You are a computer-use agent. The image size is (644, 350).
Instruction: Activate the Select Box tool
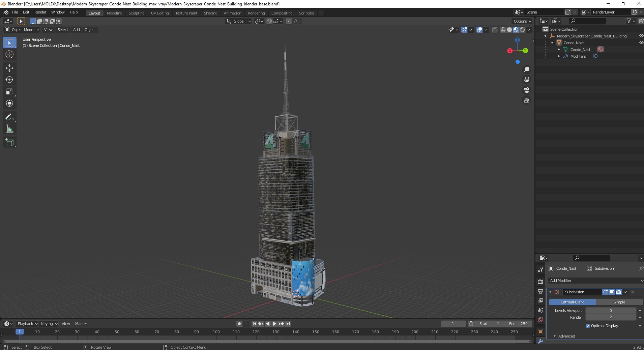tap(9, 43)
